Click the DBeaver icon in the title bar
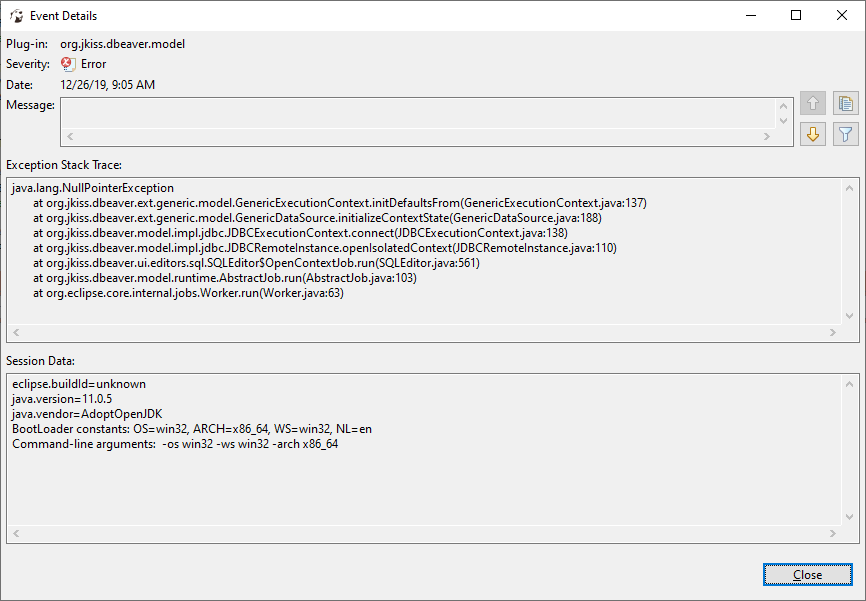This screenshot has height=601, width=866. (16, 15)
